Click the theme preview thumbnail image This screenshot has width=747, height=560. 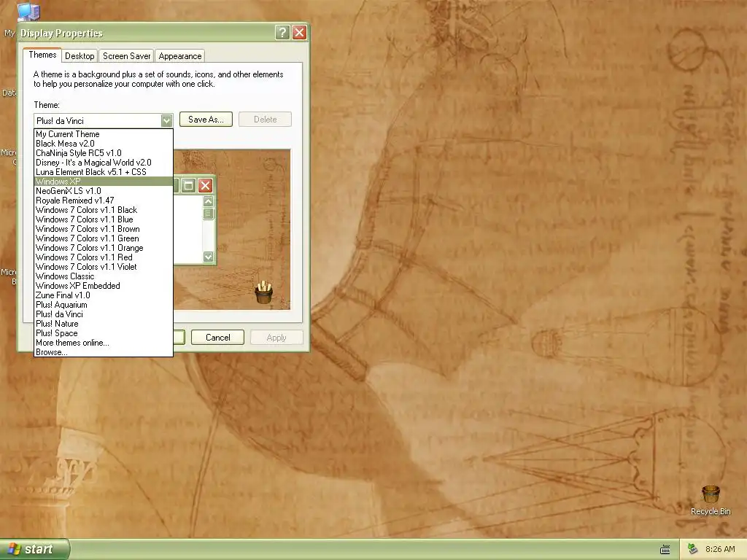[232, 230]
